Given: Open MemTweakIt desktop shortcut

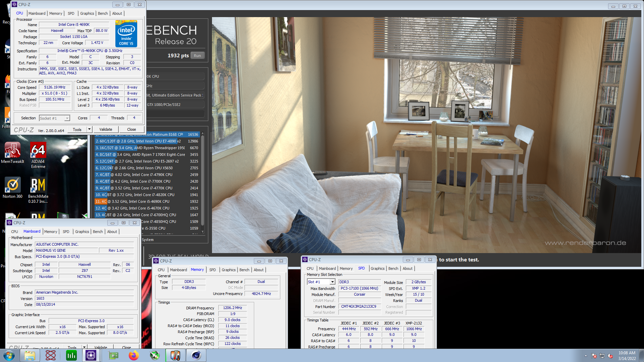Looking at the screenshot, I should pos(13,153).
